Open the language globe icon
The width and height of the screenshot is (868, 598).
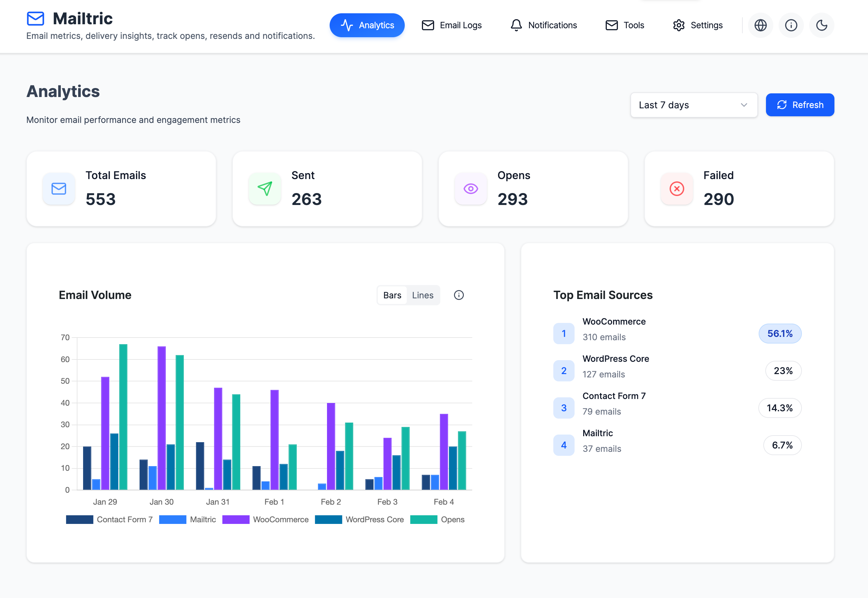pos(760,25)
